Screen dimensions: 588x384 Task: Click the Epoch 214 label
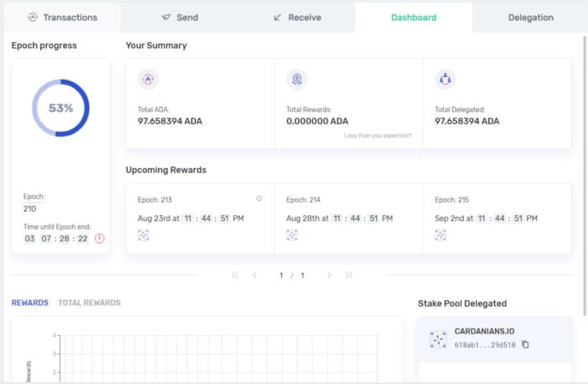click(x=303, y=200)
